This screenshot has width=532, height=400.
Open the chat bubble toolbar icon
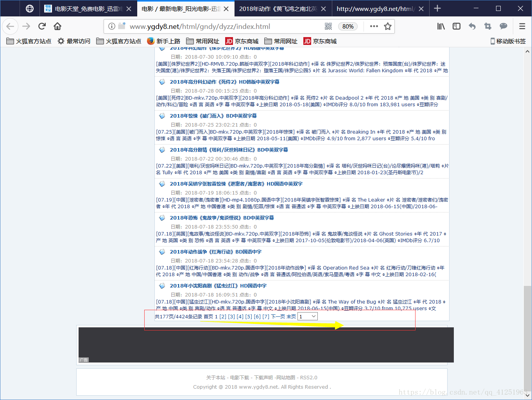503,26
